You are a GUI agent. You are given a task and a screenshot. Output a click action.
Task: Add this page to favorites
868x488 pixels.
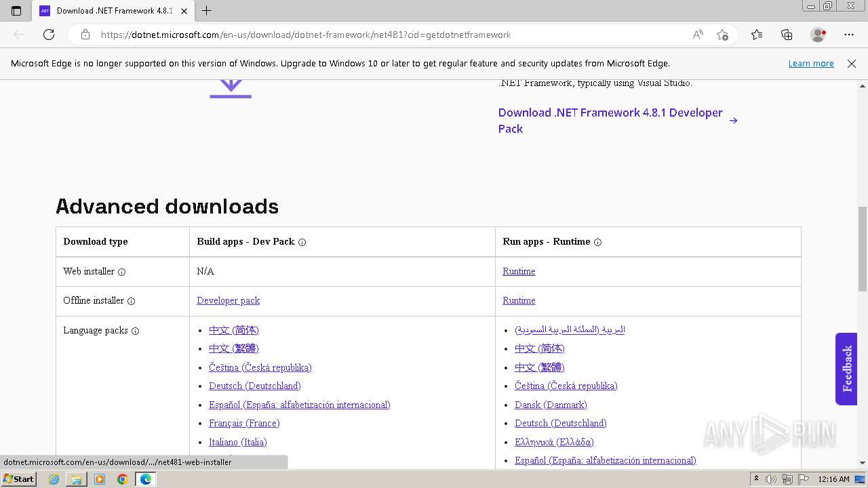(x=723, y=35)
